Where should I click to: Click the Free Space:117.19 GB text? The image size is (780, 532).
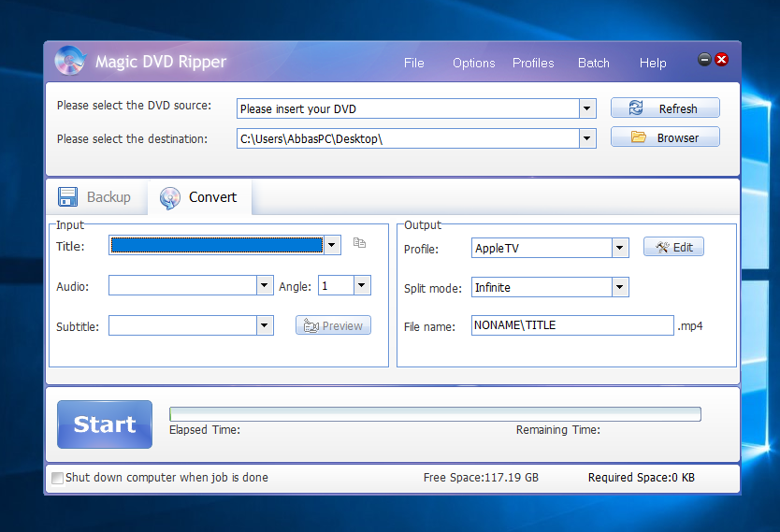tap(481, 478)
